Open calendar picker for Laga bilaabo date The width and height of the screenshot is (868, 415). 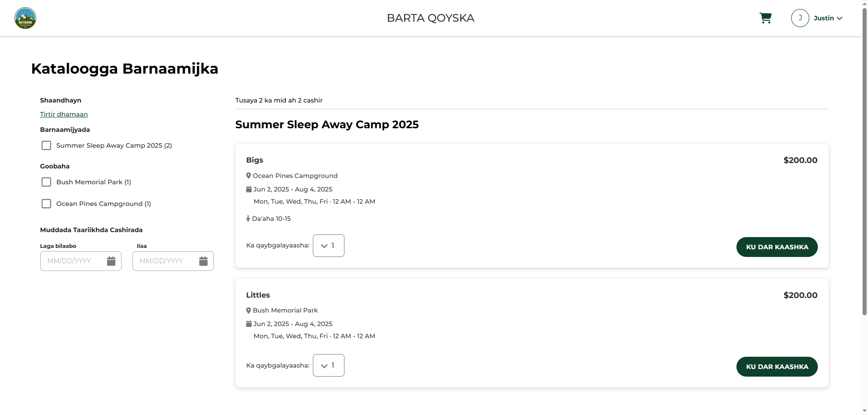click(111, 261)
